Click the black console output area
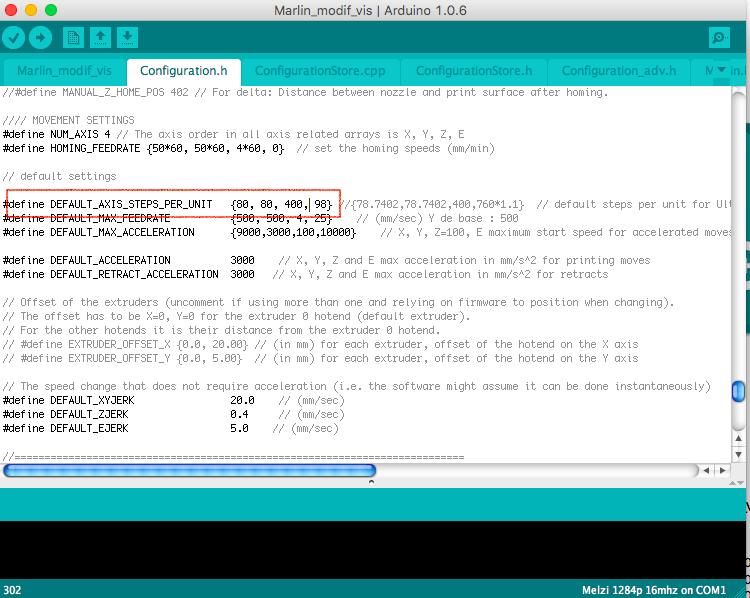The width and height of the screenshot is (750, 598). (372, 550)
